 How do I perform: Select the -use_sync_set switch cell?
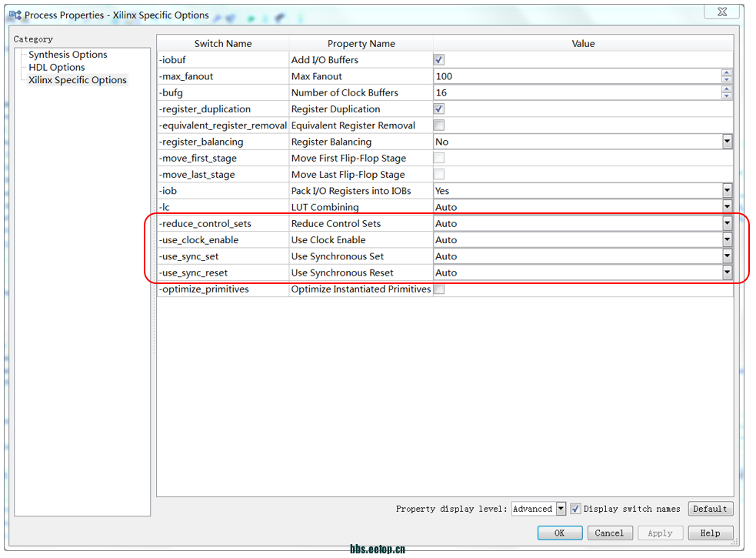click(223, 256)
